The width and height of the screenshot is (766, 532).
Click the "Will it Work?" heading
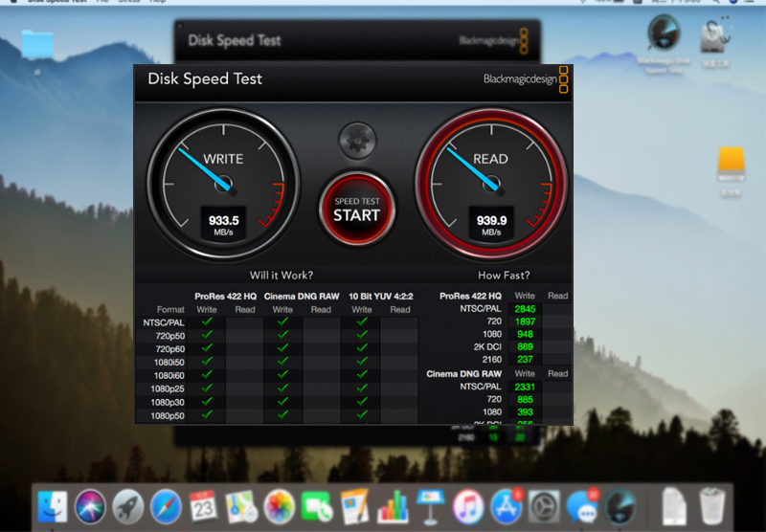[281, 276]
